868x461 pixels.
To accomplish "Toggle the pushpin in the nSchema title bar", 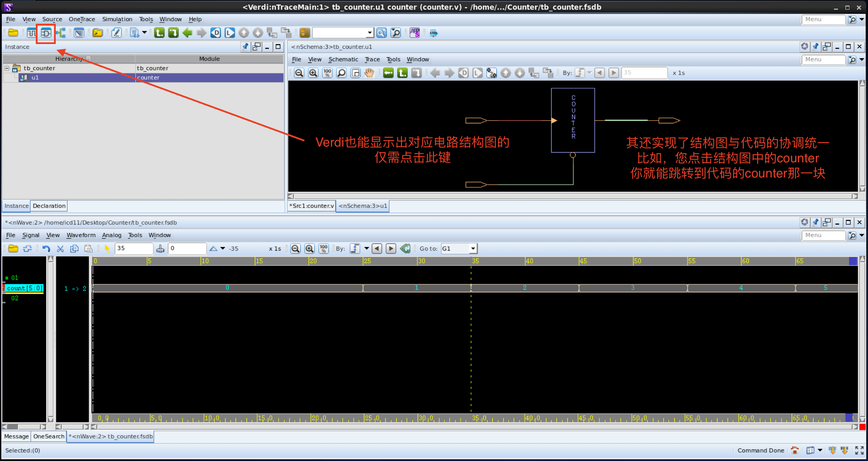I will coord(816,46).
